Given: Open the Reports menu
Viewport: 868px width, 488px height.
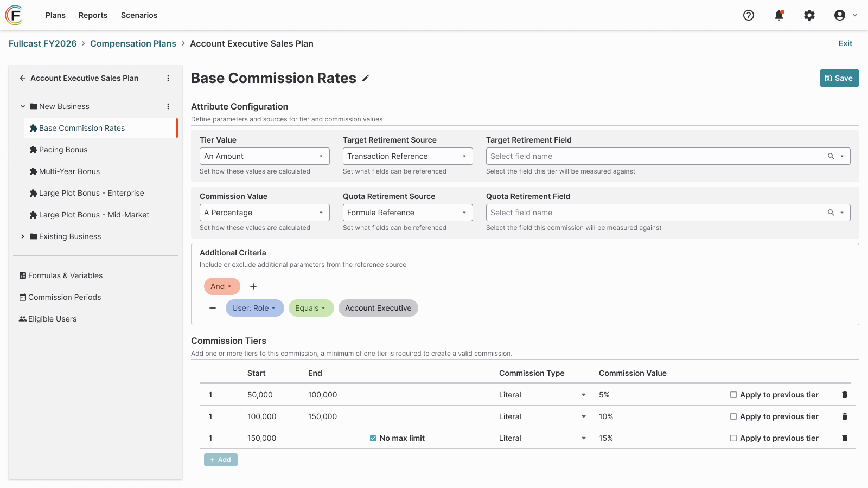Looking at the screenshot, I should pyautogui.click(x=93, y=15).
